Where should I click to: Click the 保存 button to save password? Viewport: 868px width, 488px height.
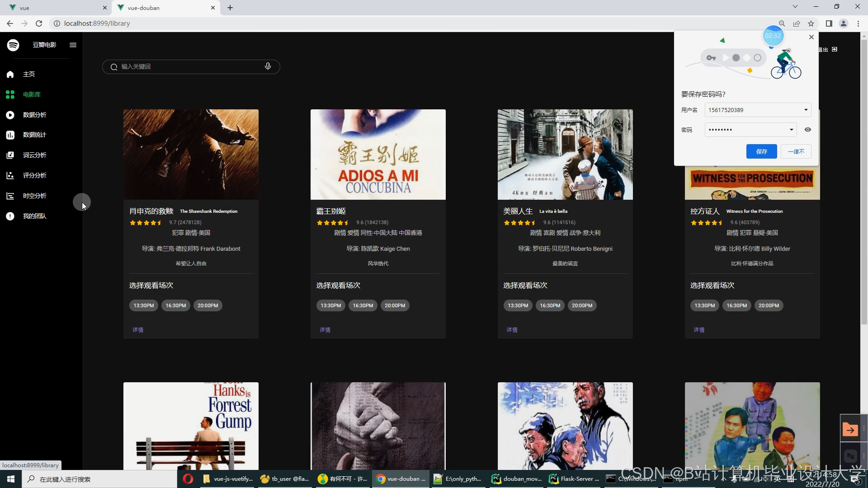click(761, 151)
